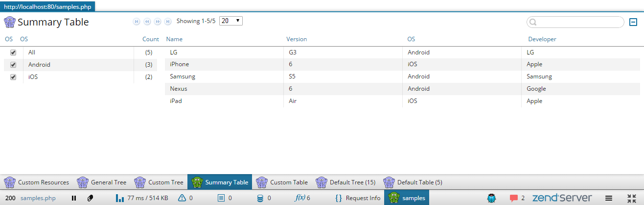Sort by the Developer column header
This screenshot has width=644, height=205.
click(542, 39)
